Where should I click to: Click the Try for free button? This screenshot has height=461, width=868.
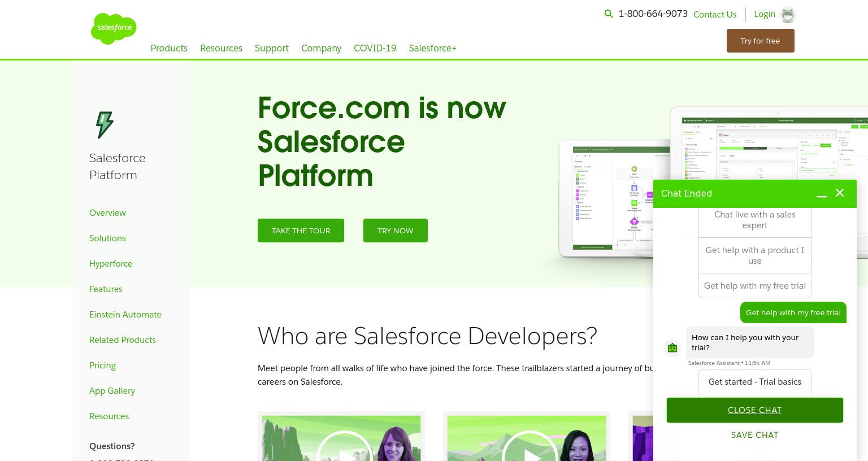[x=761, y=41]
